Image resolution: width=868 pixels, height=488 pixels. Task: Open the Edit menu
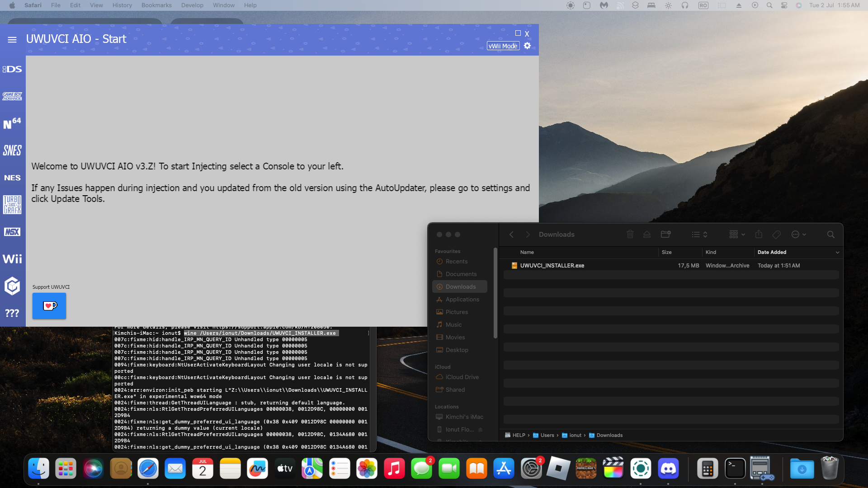(75, 5)
